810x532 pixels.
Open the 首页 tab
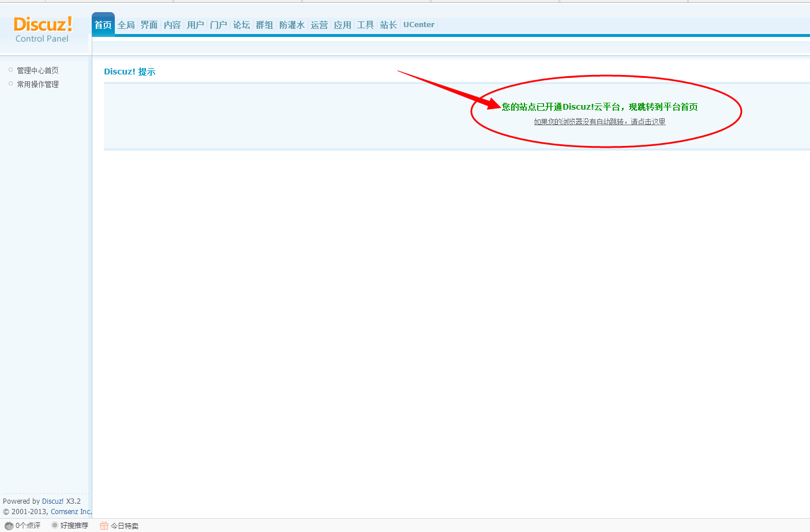(103, 25)
